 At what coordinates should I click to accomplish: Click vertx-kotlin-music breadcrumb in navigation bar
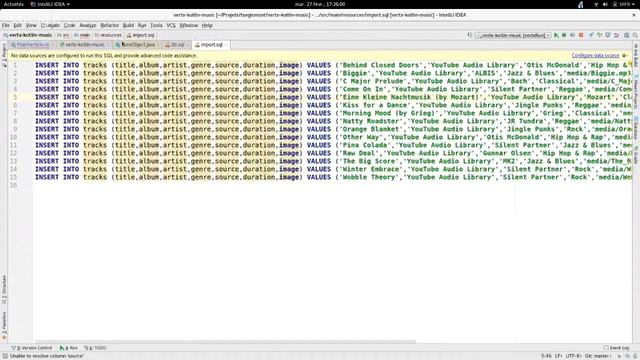[28, 35]
